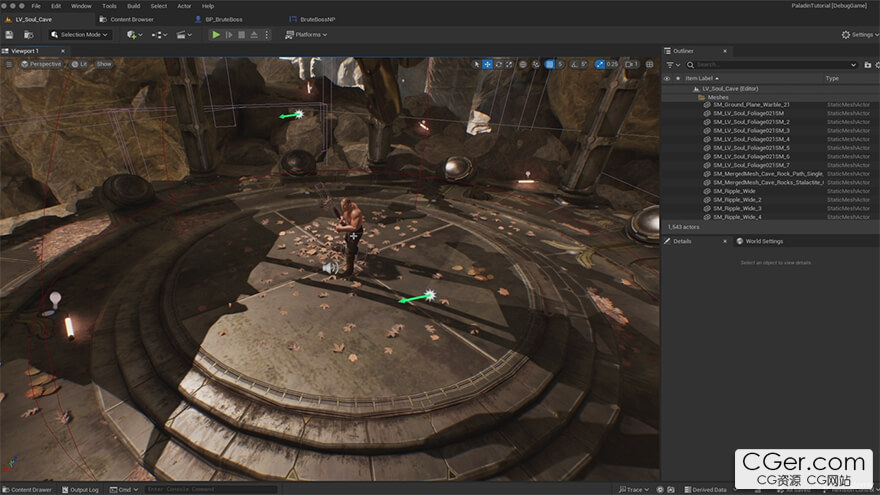Select SM_LV_Soul_Foliage021SM_4 in Outliner

coord(751,139)
